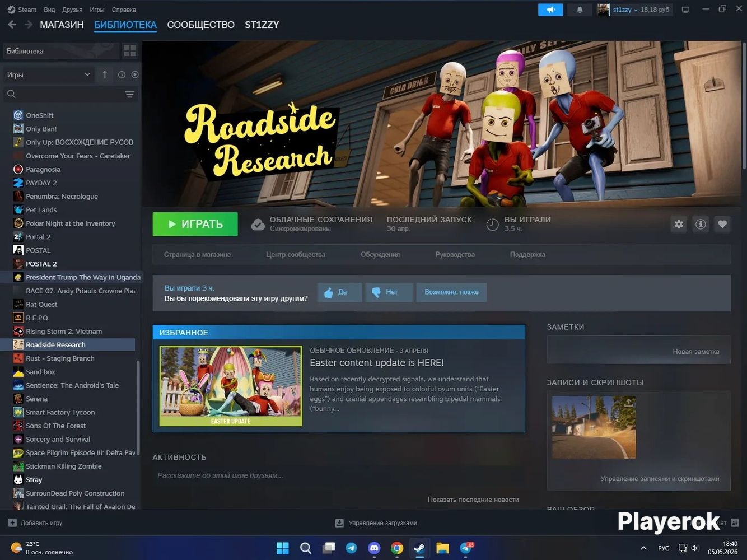747x560 pixels.
Task: Open Управление записями и скриншотами
Action: [660, 479]
